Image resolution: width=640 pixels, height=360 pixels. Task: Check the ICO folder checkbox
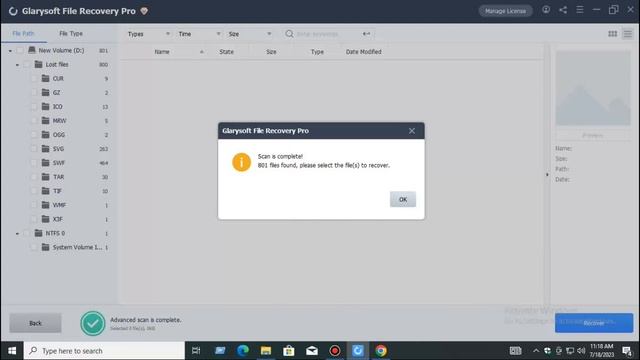34,107
